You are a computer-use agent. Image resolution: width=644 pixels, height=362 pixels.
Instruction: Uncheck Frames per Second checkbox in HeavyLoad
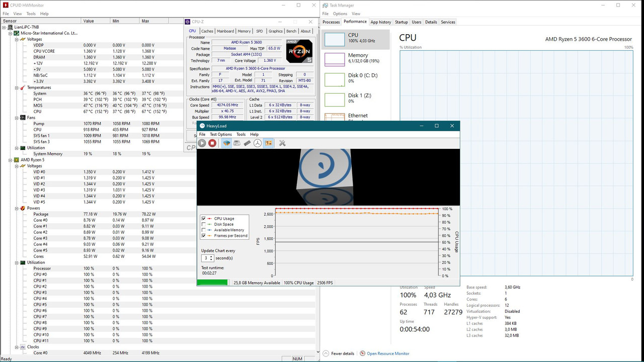click(204, 235)
